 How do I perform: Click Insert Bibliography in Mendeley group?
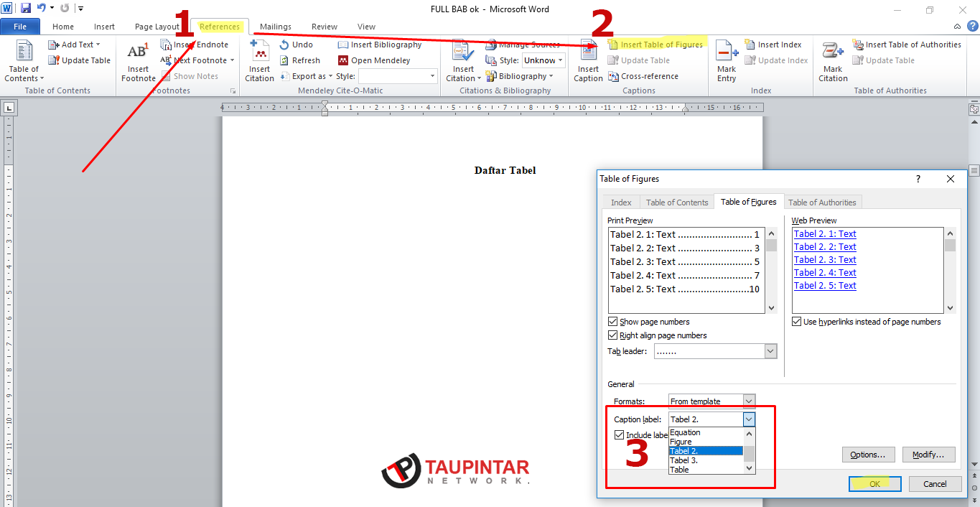coord(380,45)
